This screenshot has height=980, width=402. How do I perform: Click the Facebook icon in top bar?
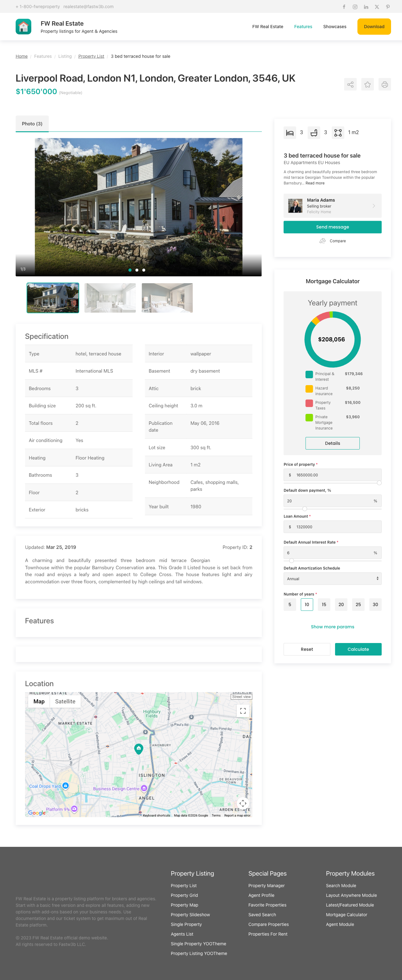pos(344,7)
